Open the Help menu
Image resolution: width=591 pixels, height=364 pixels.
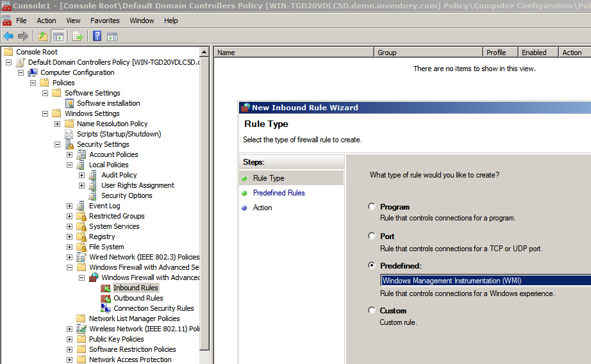pyautogui.click(x=171, y=21)
